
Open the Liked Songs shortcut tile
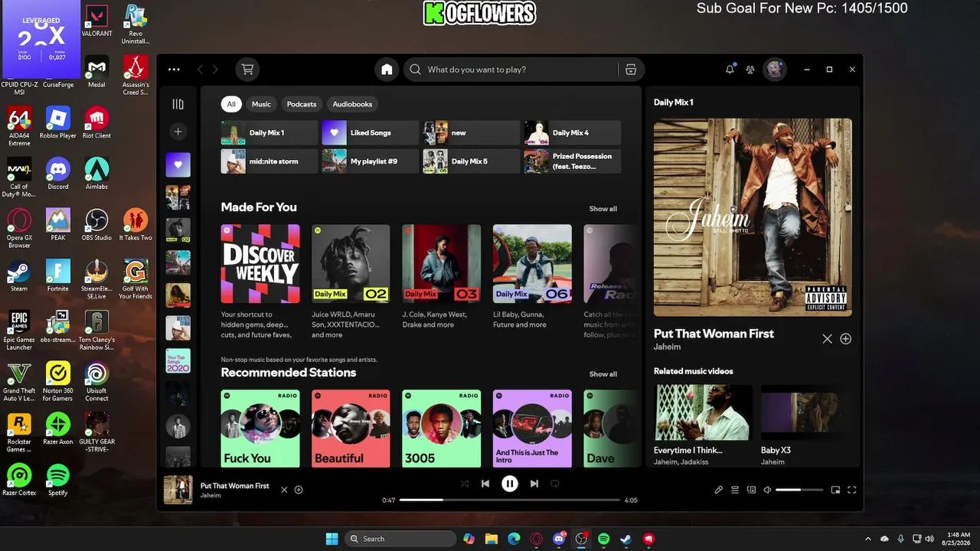point(371,132)
